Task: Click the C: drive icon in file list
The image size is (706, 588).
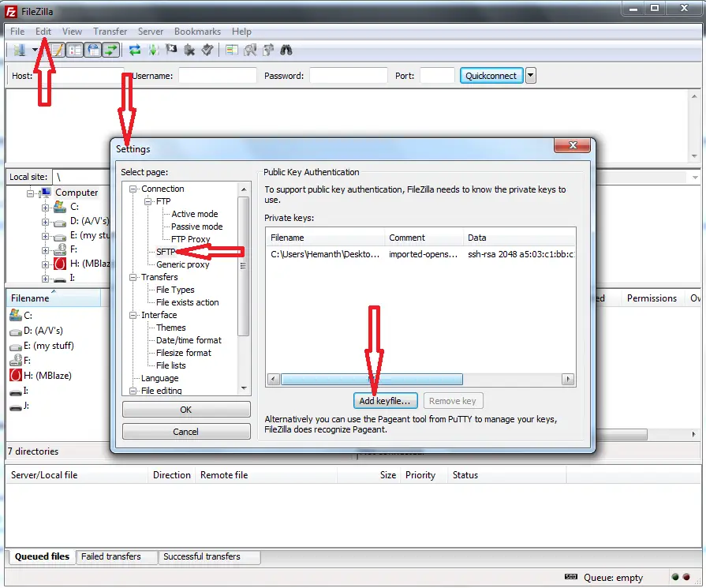Action: (x=16, y=315)
